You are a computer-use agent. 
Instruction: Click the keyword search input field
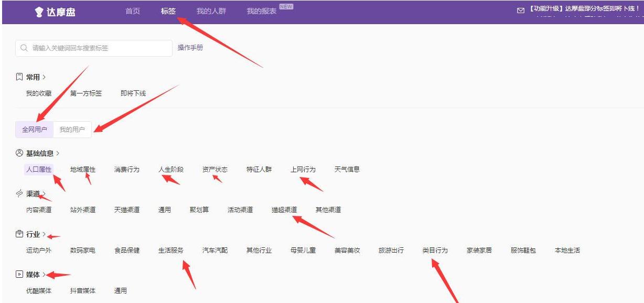click(x=94, y=48)
